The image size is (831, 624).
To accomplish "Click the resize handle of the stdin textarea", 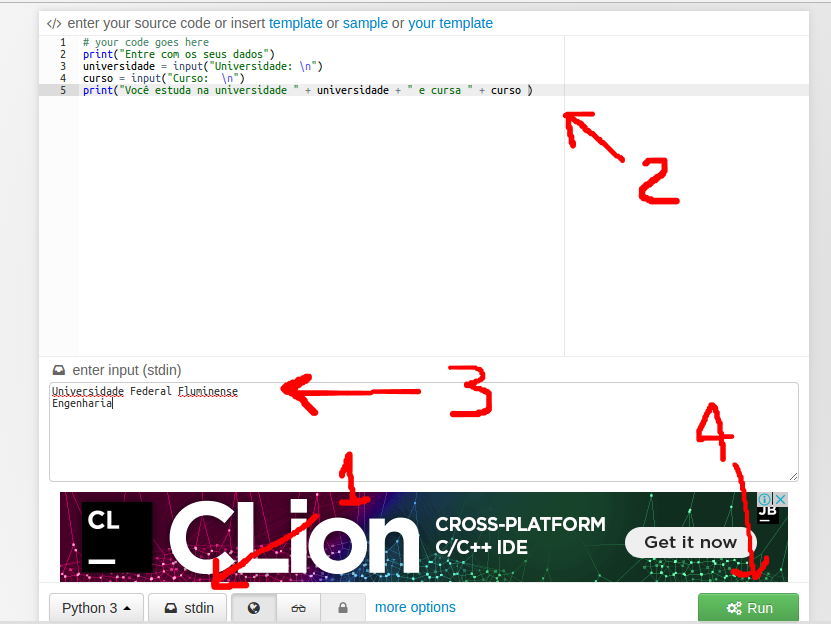I will 793,476.
